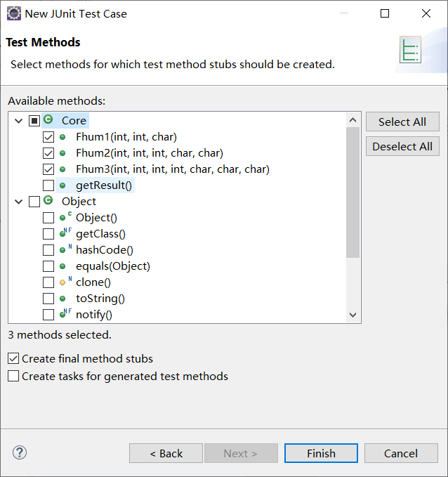Viewport: 448px width, 477px height.
Task: Enable Create tasks for generated test methods
Action: pos(13,377)
